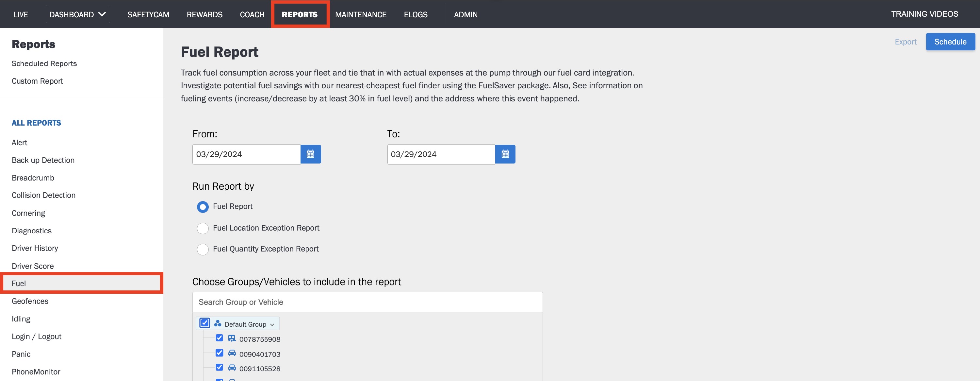Open the Admin tab
Image resolution: width=980 pixels, height=381 pixels.
pos(465,14)
